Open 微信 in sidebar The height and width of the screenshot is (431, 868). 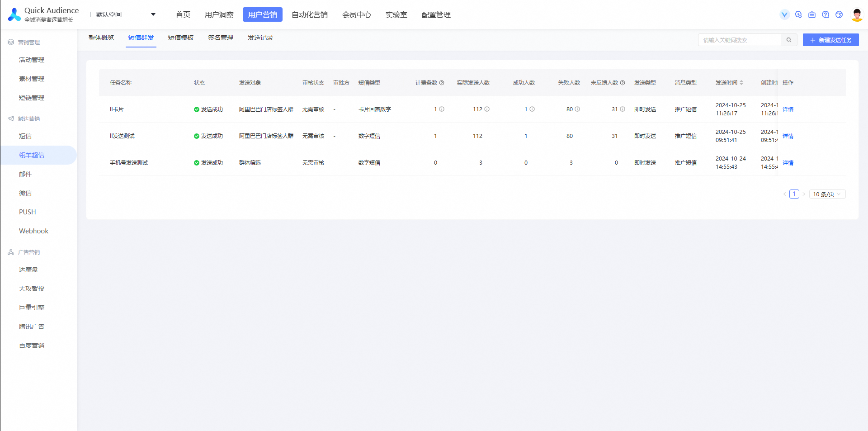pos(25,193)
